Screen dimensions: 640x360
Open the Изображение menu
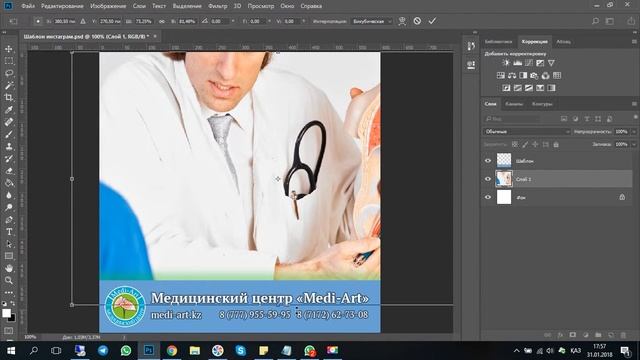coord(108,6)
